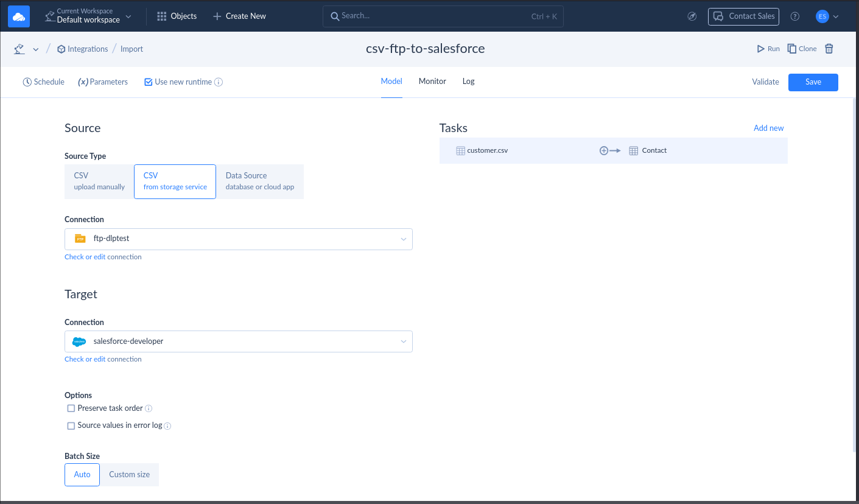Open the Schedule settings
Image resolution: width=859 pixels, height=504 pixels.
(43, 81)
